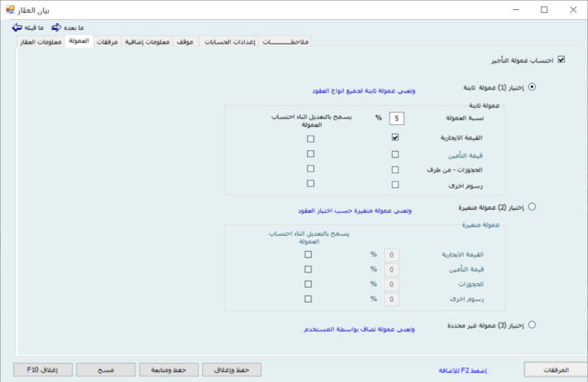Switch to the ملاحظات tab
This screenshot has width=588, height=382.
point(285,41)
